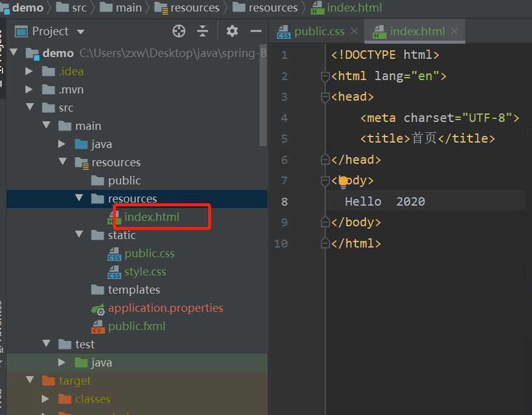This screenshot has width=532, height=415.
Task: Click the orange target folder icon
Action: (x=49, y=381)
